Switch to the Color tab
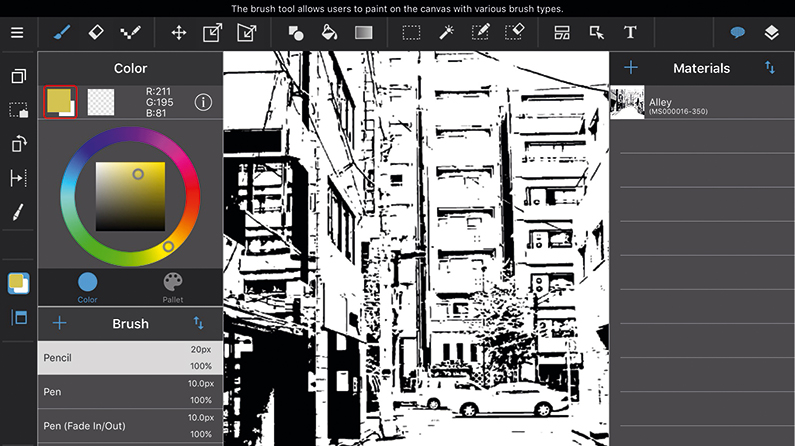The image size is (795, 446). coord(88,287)
